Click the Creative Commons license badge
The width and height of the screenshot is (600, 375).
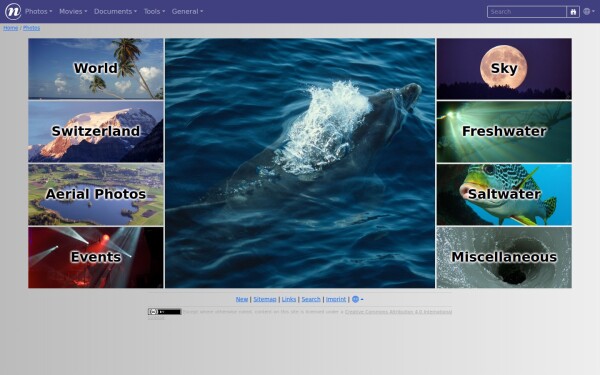[164, 312]
